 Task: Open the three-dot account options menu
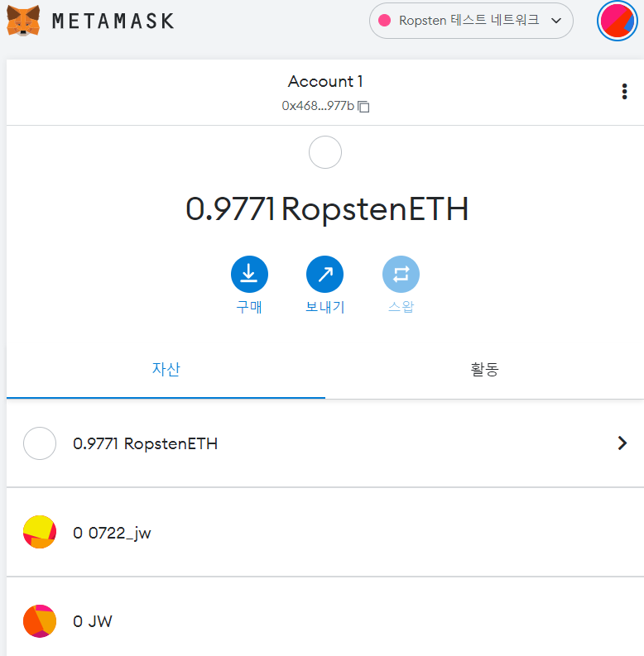[x=624, y=92]
